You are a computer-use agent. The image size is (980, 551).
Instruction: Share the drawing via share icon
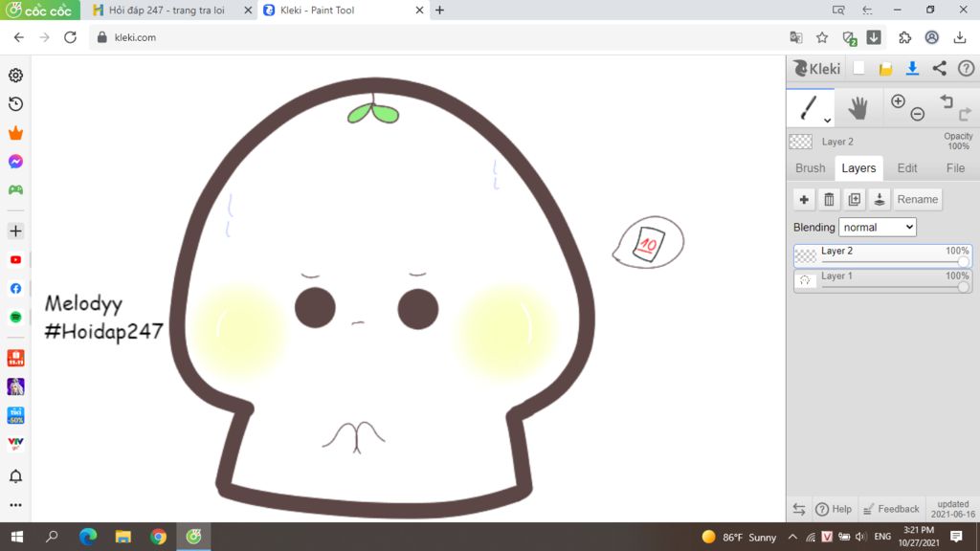[x=940, y=68]
